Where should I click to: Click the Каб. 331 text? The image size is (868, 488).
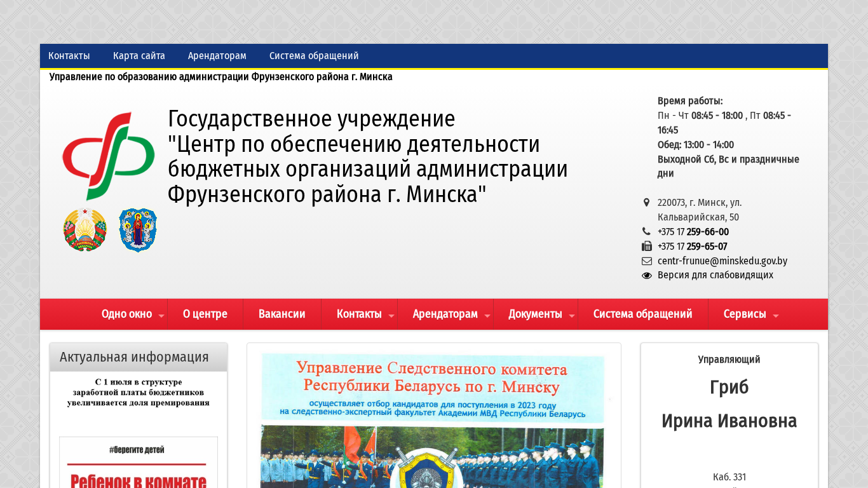click(x=729, y=477)
